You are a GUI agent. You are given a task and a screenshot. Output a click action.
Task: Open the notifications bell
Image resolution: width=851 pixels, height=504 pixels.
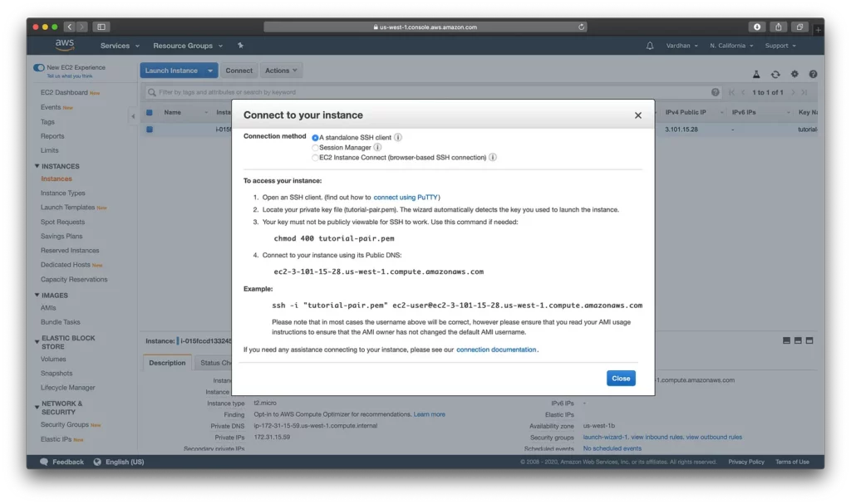click(650, 46)
